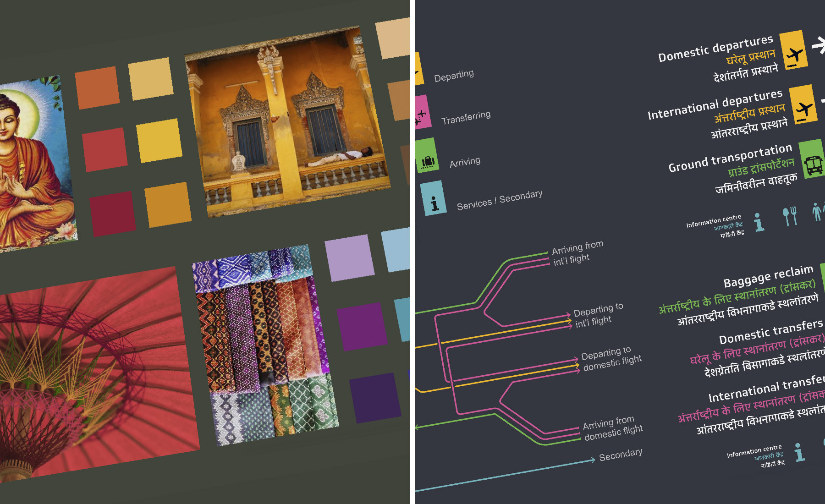Select the amber gold color swatch
Screen dimensions: 825x504
(168, 204)
